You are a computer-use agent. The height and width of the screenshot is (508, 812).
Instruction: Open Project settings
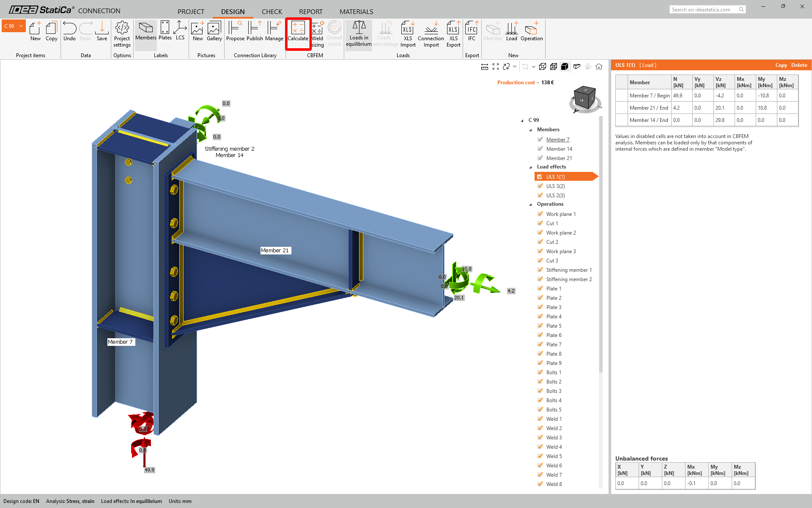(122, 33)
